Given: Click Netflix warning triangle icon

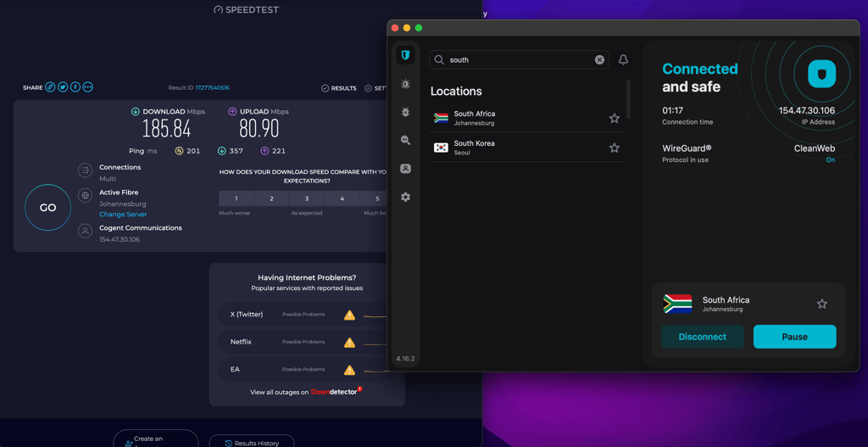Looking at the screenshot, I should [x=349, y=343].
